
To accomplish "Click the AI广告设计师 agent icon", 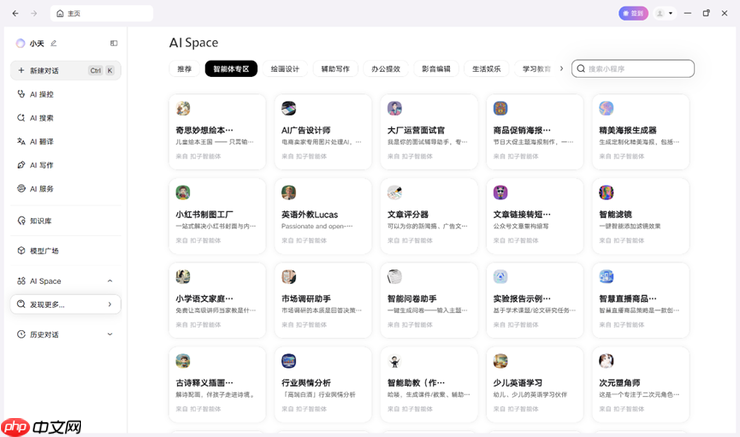I will tap(289, 109).
